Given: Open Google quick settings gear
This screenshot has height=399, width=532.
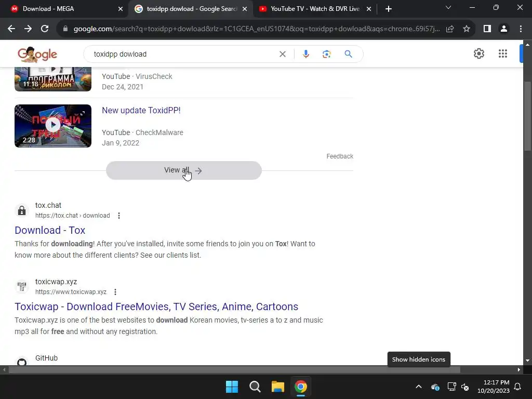Looking at the screenshot, I should pyautogui.click(x=478, y=54).
